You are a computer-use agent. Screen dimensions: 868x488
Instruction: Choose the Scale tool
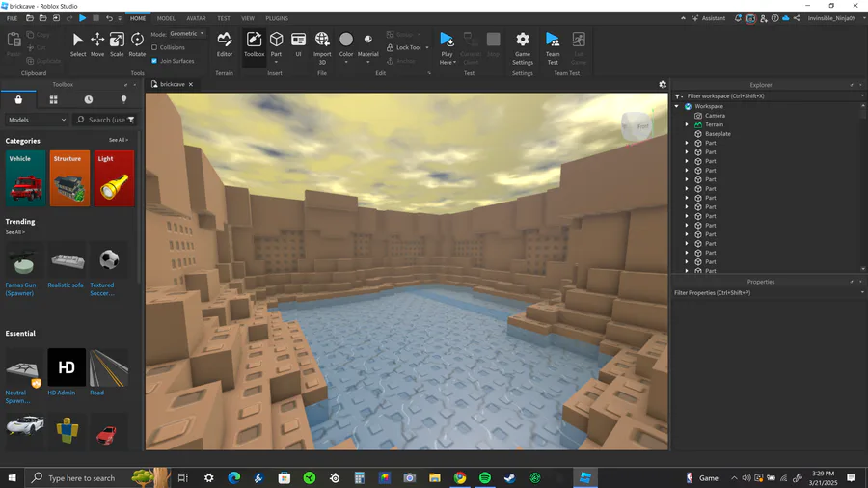[x=117, y=44]
